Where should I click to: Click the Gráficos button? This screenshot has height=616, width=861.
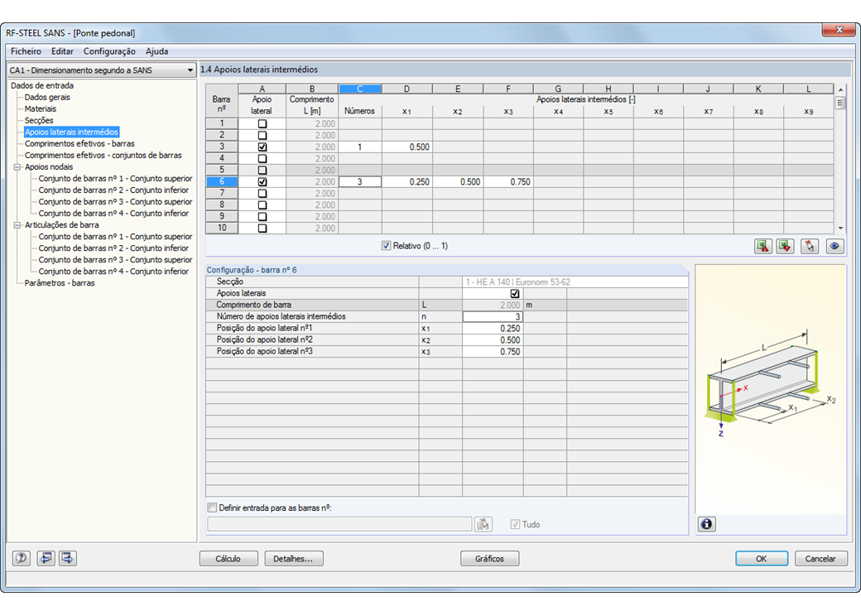click(x=489, y=558)
